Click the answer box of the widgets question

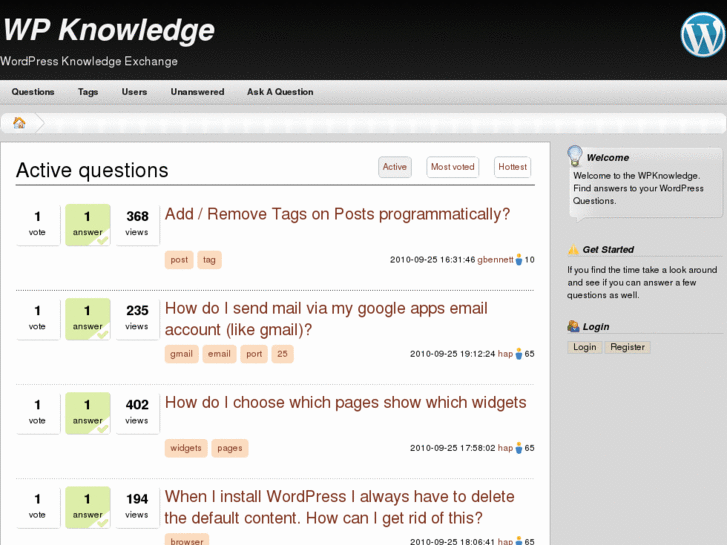coord(88,413)
